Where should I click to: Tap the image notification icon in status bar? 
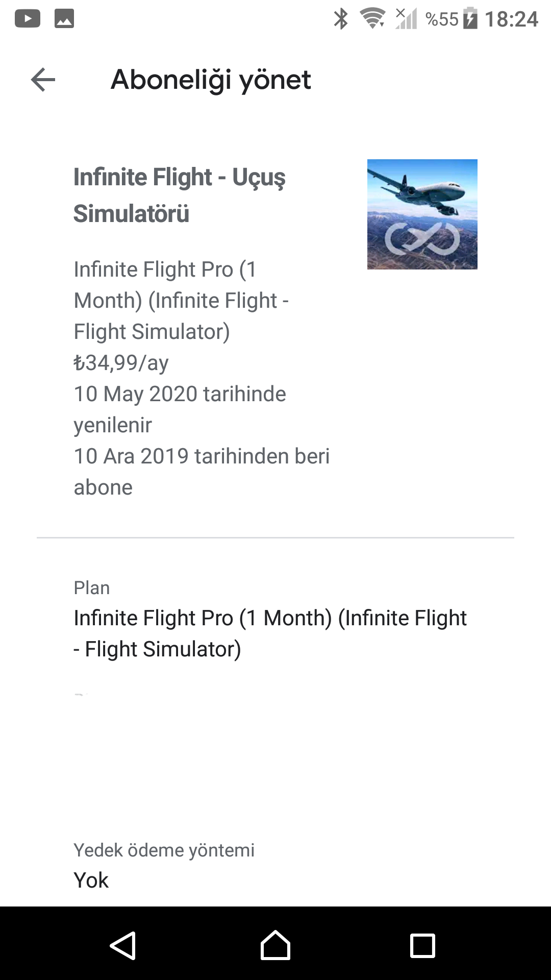coord(64,19)
